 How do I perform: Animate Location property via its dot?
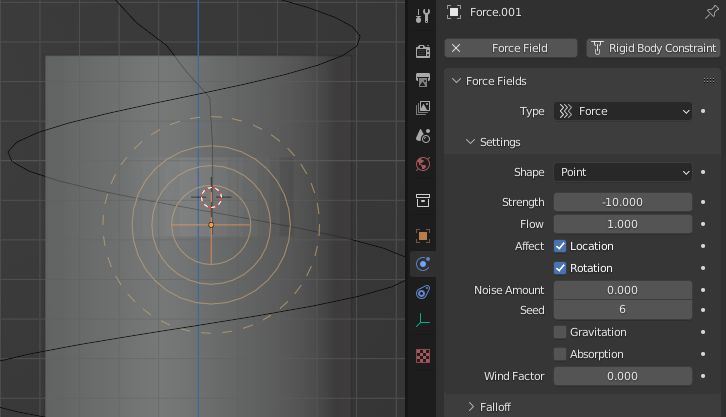pyautogui.click(x=703, y=246)
